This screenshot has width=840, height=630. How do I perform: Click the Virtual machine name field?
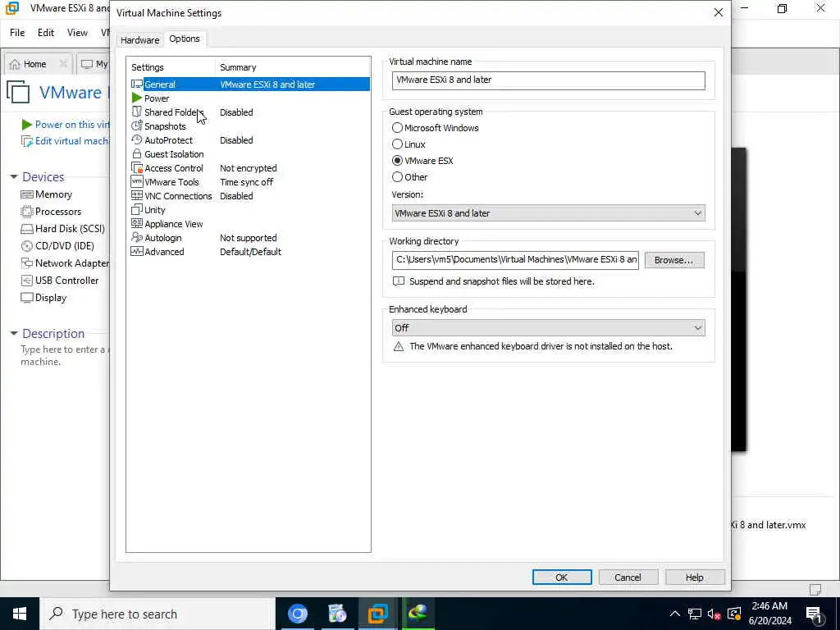(548, 80)
